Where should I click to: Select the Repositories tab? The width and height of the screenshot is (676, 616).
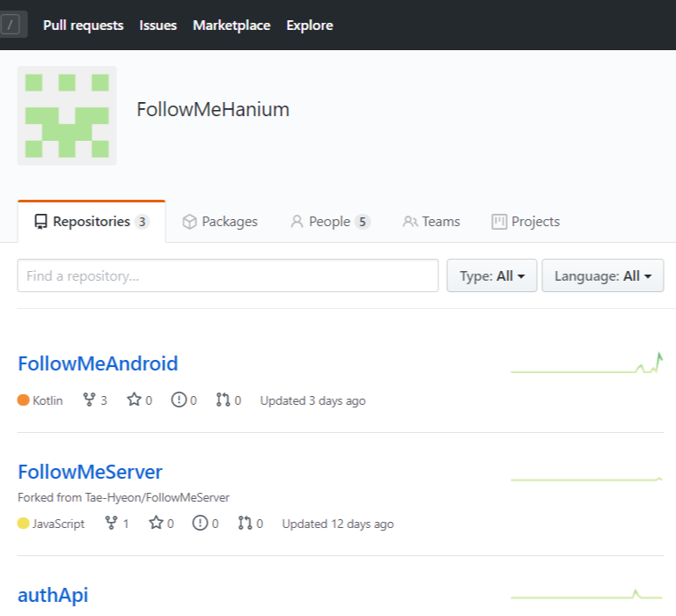(x=92, y=222)
